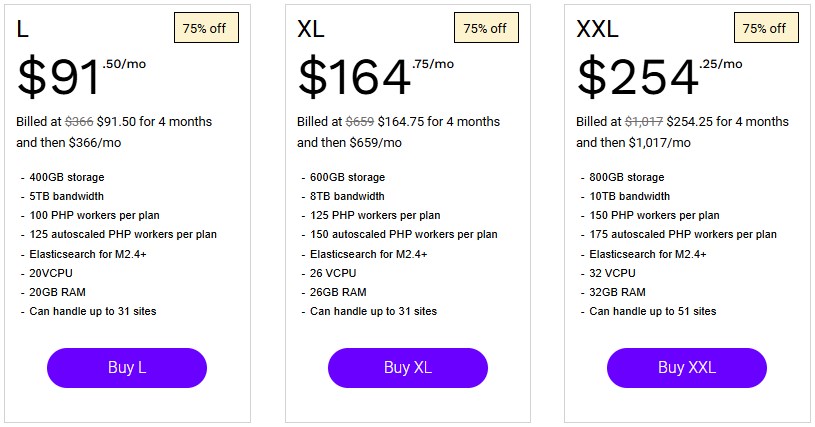Click "Can handle up to 51 sites"

click(x=652, y=311)
